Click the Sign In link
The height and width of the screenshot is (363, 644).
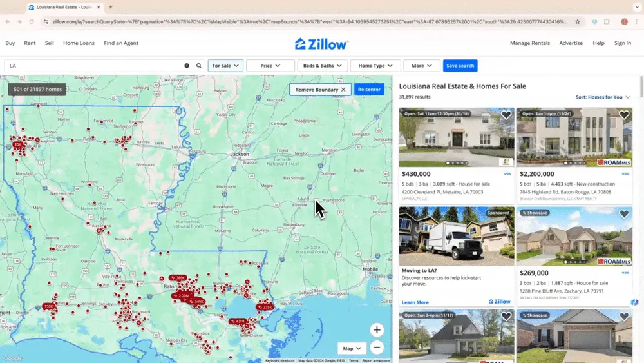click(x=623, y=43)
